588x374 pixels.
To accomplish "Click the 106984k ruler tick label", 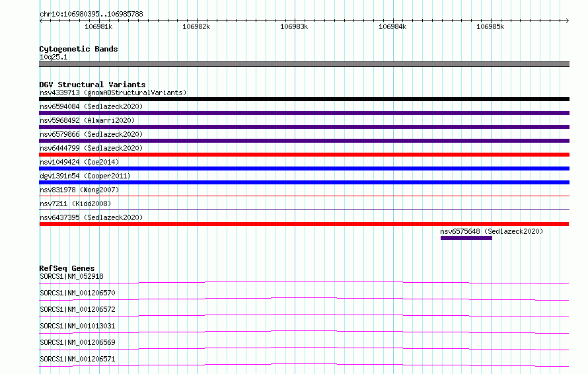I will coord(392,26).
